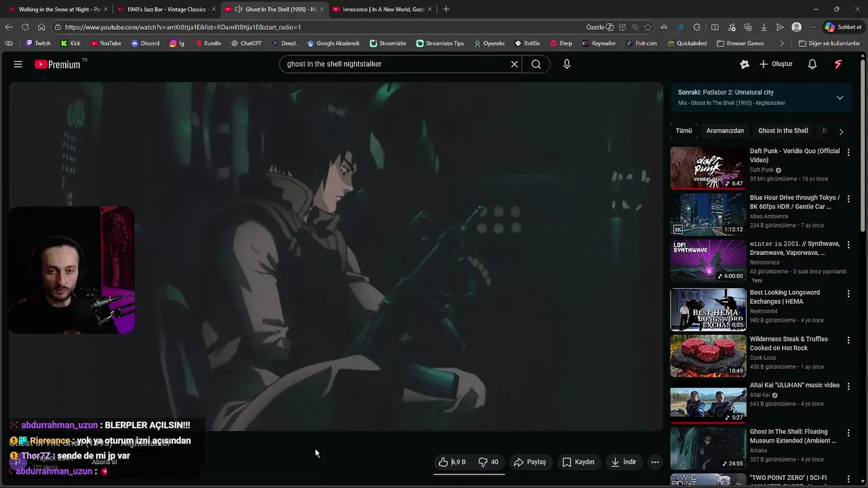Select the Aramanızdan filter chip
Image resolution: width=868 pixels, height=488 pixels.
(x=725, y=131)
